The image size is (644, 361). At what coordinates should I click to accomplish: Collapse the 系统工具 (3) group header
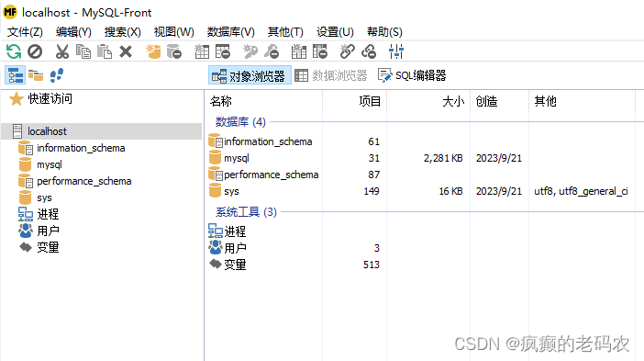point(246,212)
